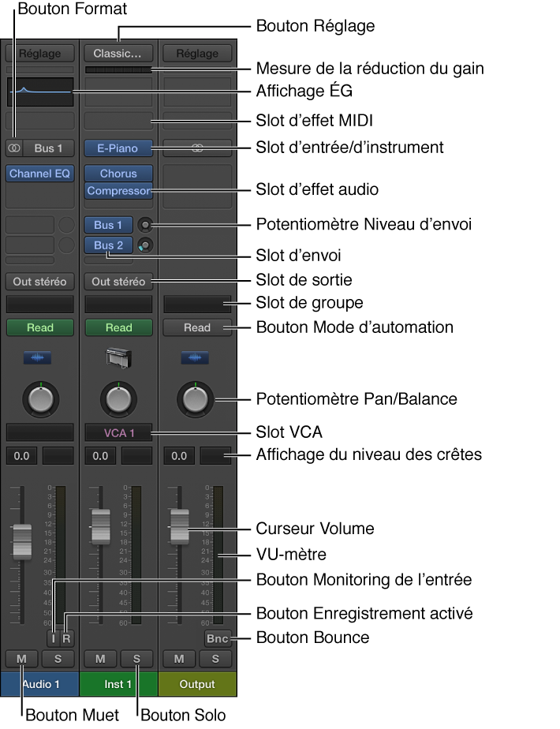Open the Audio 1 Réglage setting button
Image resolution: width=560 pixels, height=729 pixels.
coord(40,54)
